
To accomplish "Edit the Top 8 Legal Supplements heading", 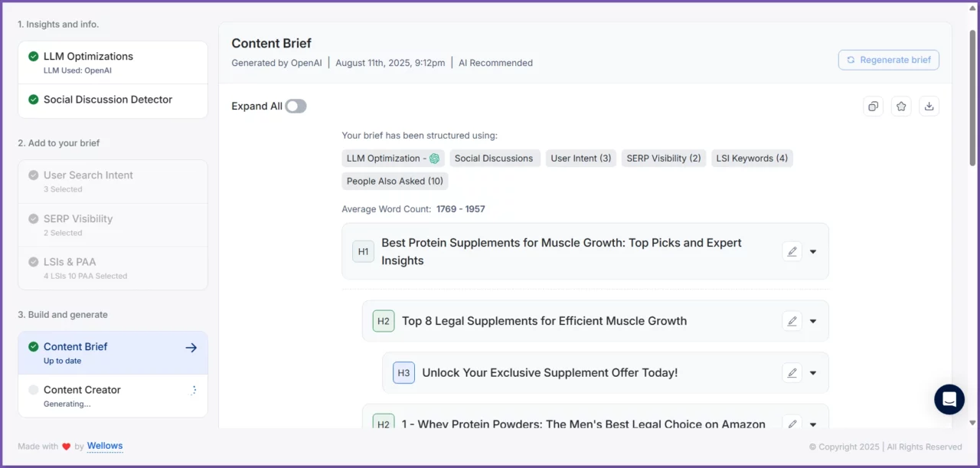I will (x=792, y=321).
